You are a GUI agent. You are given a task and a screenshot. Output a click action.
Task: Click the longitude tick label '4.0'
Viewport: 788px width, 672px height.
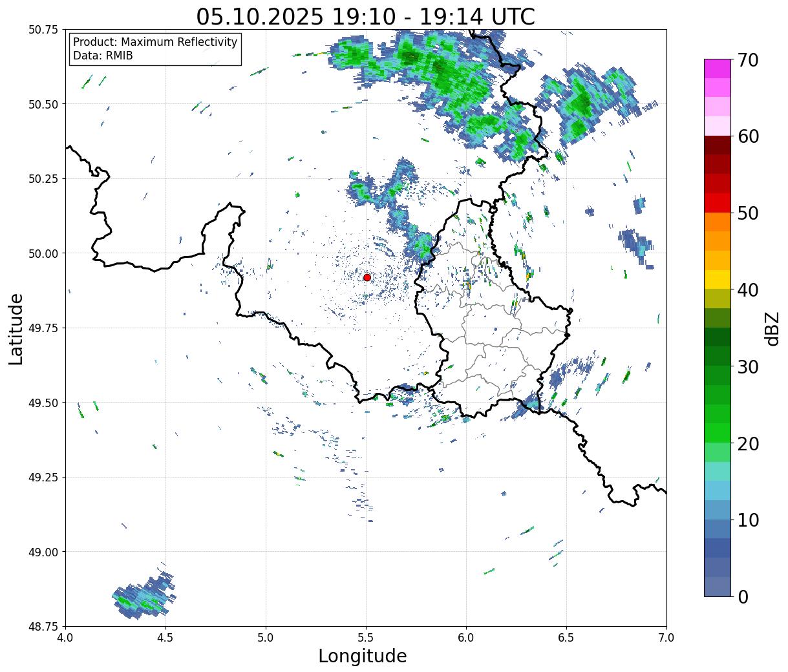pyautogui.click(x=65, y=638)
